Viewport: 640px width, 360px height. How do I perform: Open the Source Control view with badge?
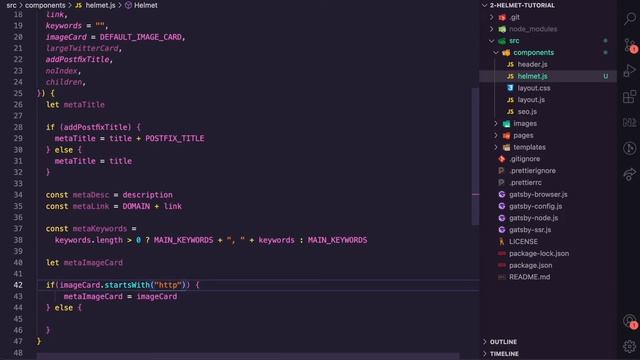[630, 44]
